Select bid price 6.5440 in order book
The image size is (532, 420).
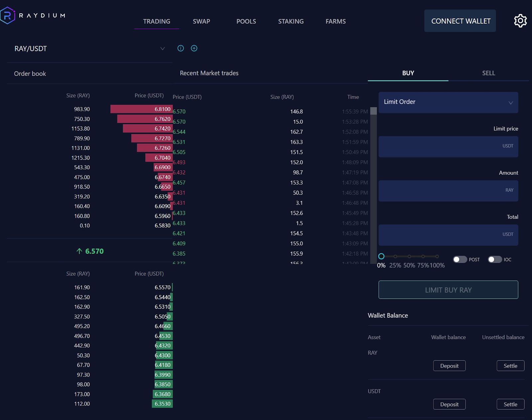click(162, 297)
